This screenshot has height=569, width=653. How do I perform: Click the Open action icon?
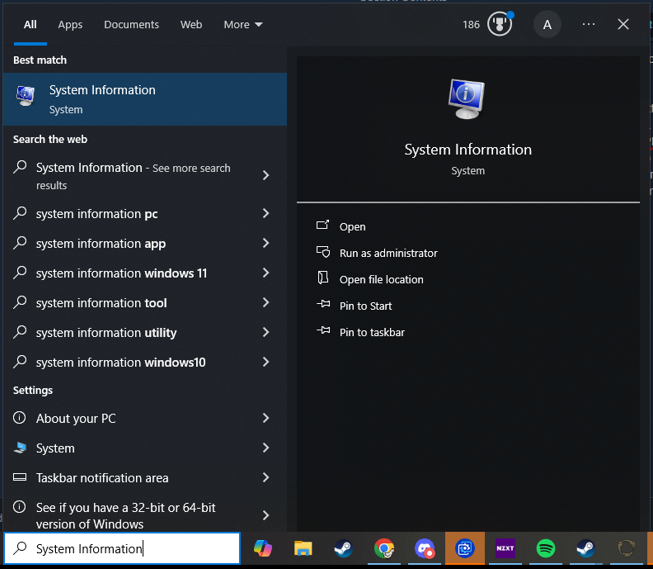pyautogui.click(x=322, y=225)
